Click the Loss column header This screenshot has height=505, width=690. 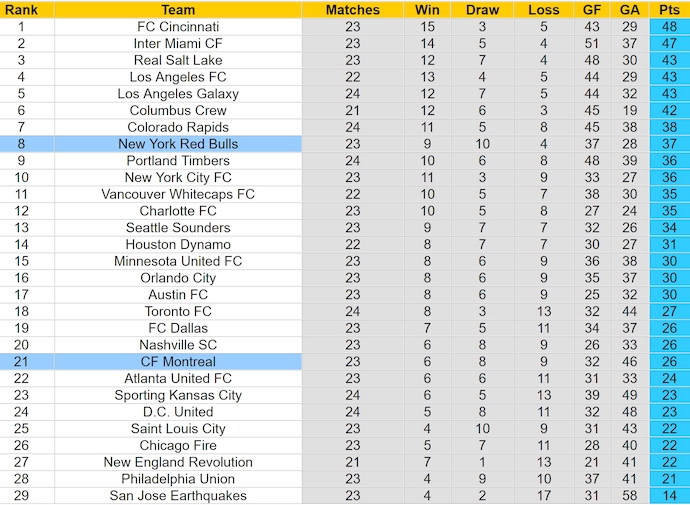[x=543, y=10]
